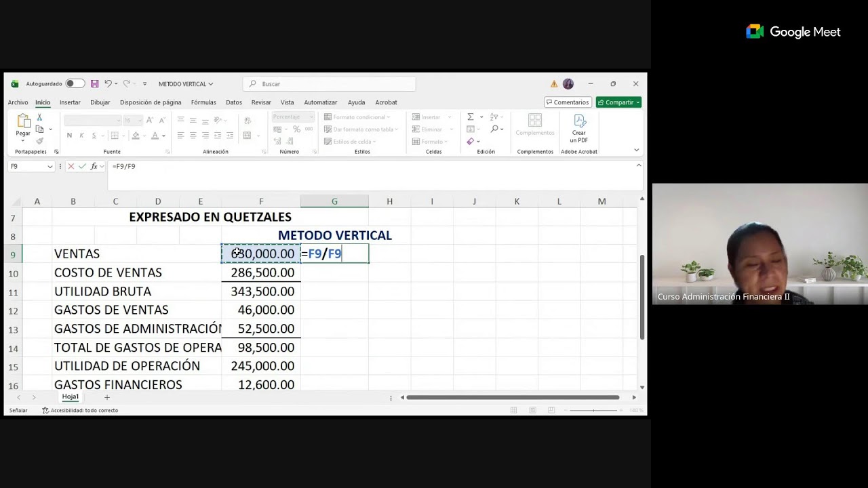Viewport: 868px width, 488px height.
Task: Click the vertical scrollbar thumb
Action: tap(642, 297)
